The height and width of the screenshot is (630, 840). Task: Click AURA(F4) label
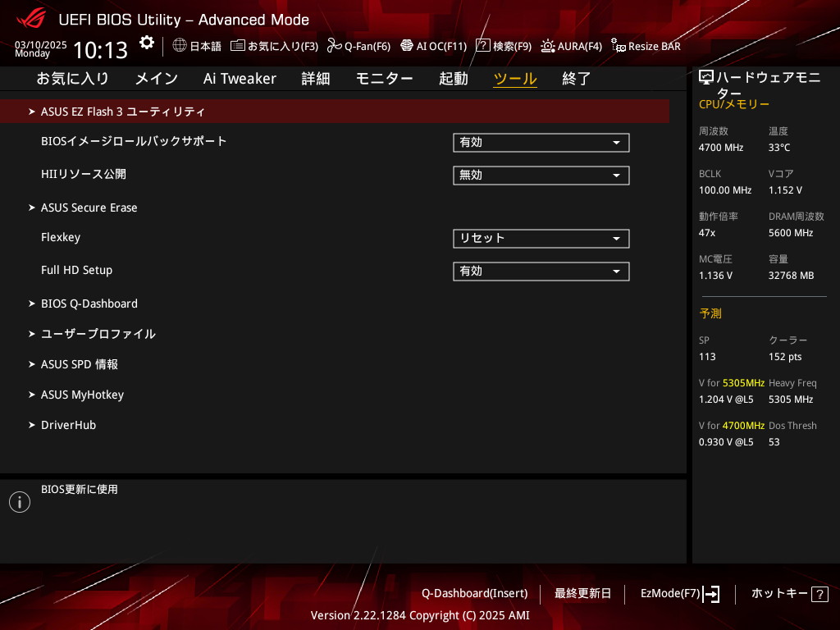pos(580,46)
